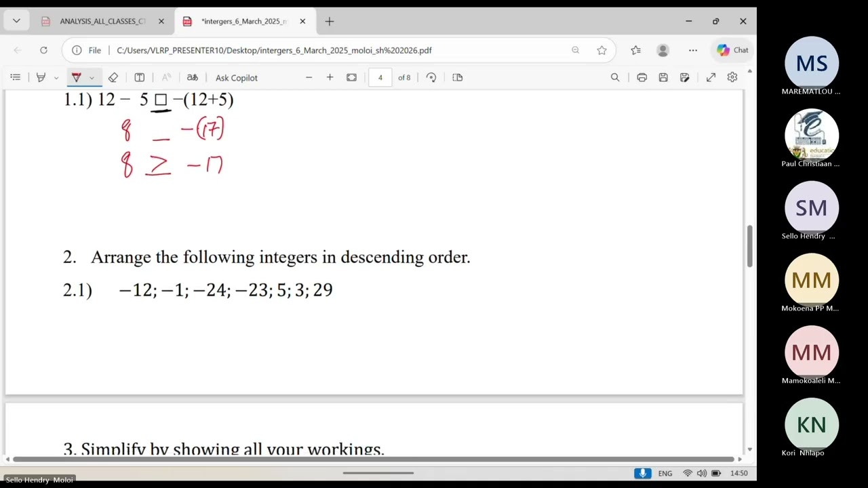Toggle Page view layout
Image resolution: width=868 pixels, height=488 pixels.
(458, 77)
